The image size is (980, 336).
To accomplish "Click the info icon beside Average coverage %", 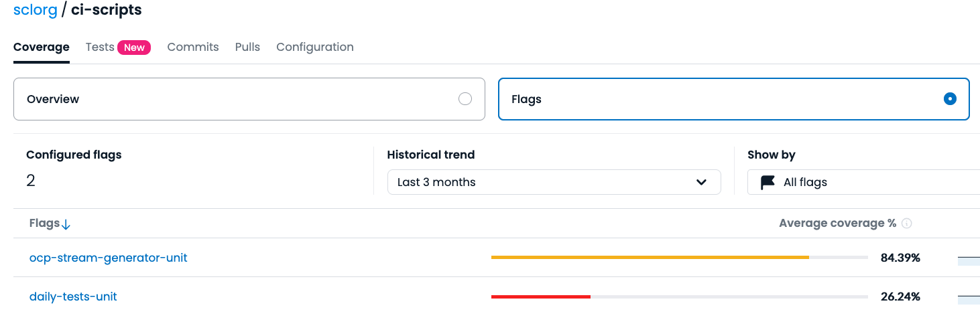I will pos(907,224).
